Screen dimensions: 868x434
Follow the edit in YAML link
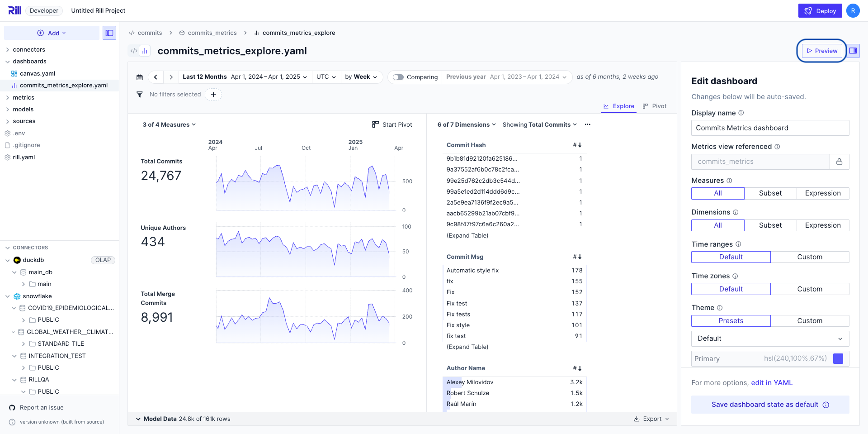click(772, 383)
